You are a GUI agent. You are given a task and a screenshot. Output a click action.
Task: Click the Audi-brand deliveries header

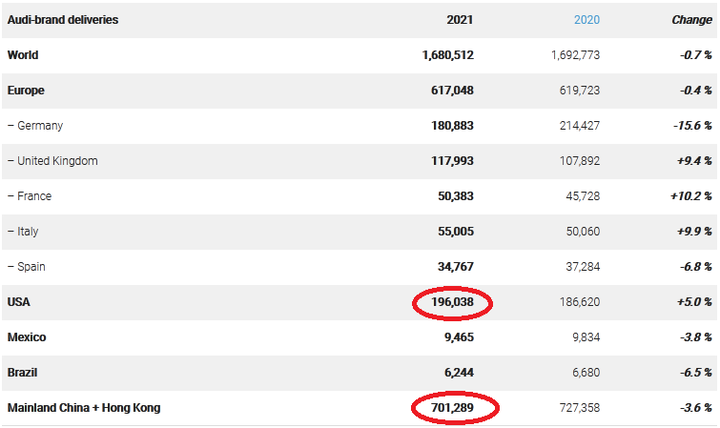pos(62,20)
